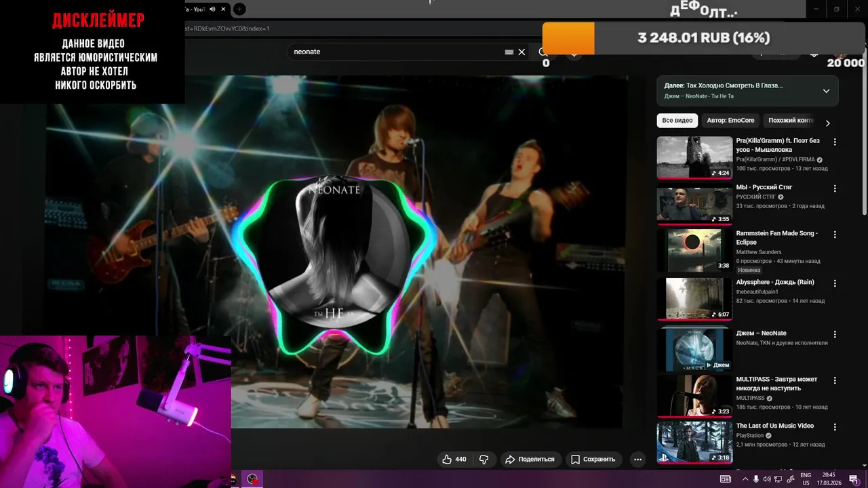Open the taskbar touch keyboard icon
Image resolution: width=868 pixels, height=488 pixels.
pos(726,479)
